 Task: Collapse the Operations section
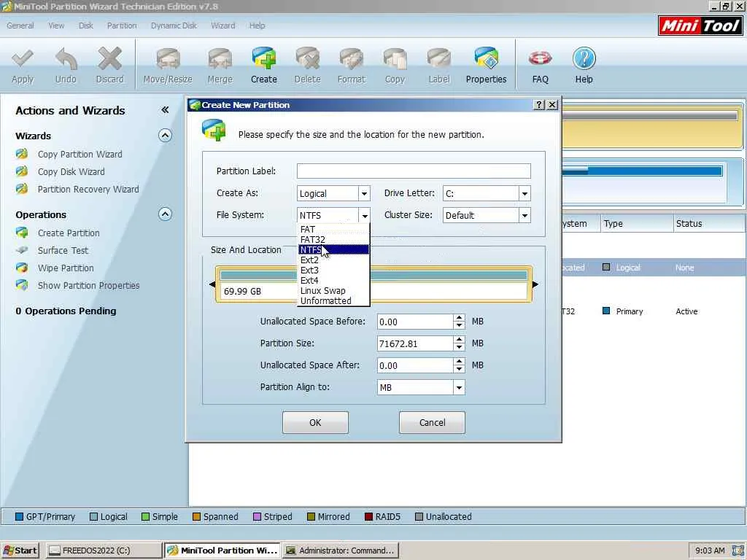165,214
